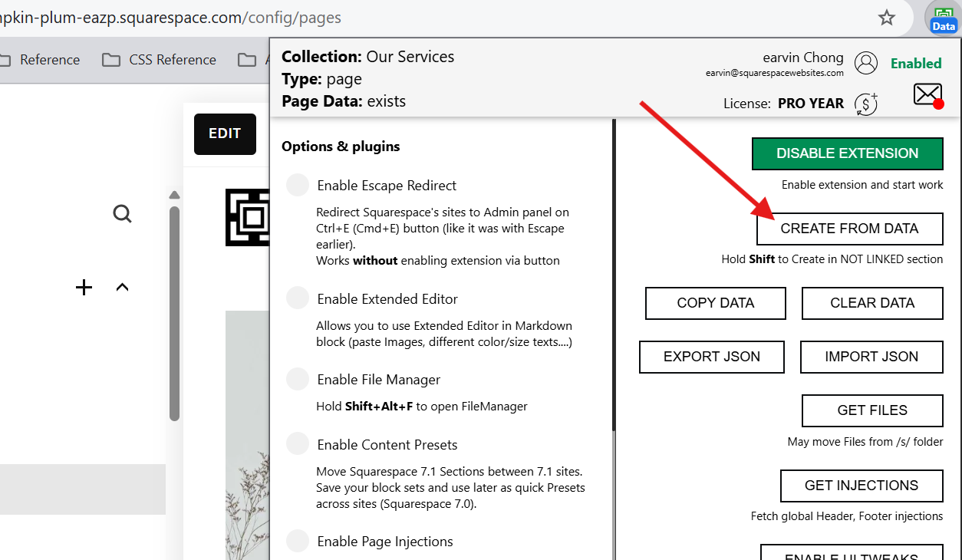
Task: Click 'Page Data: exists' text
Action: coord(344,101)
